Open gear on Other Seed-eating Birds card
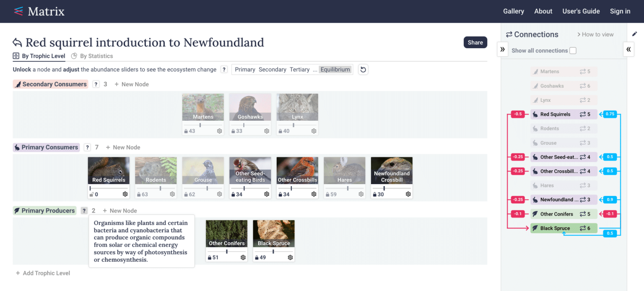644x291 pixels. pos(267,195)
